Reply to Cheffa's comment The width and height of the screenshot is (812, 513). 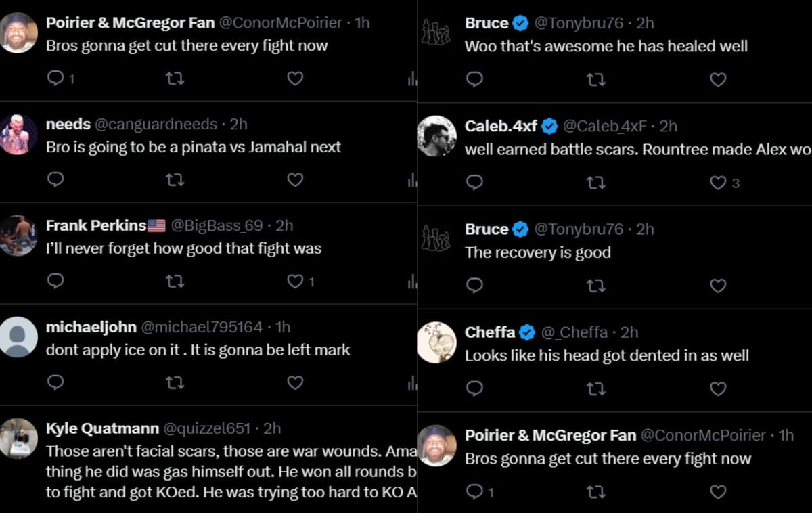pyautogui.click(x=474, y=388)
